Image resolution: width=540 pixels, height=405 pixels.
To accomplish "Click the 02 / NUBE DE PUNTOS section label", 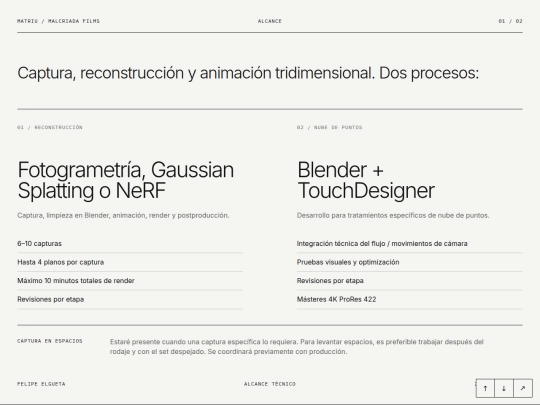I will pyautogui.click(x=329, y=127).
